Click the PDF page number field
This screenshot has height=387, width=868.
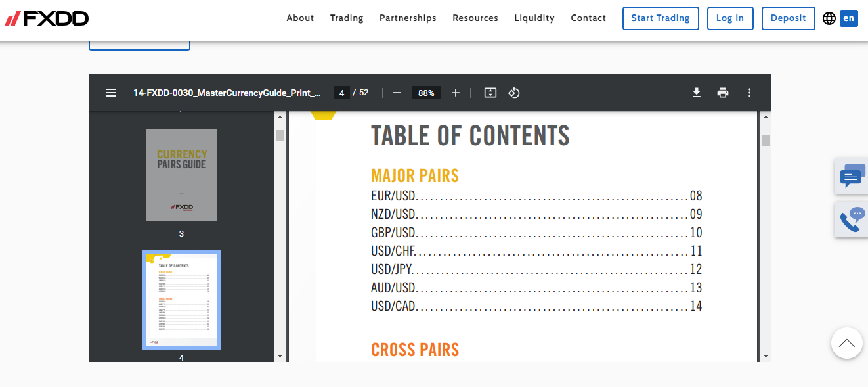341,93
